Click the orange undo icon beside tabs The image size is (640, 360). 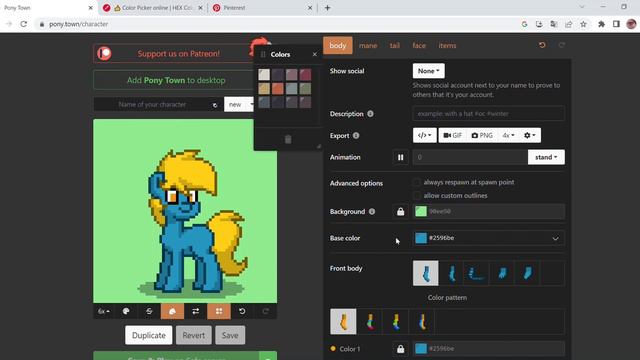pyautogui.click(x=542, y=45)
